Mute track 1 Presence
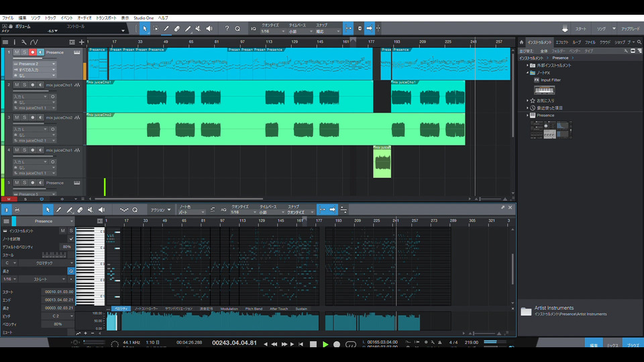 (x=17, y=52)
